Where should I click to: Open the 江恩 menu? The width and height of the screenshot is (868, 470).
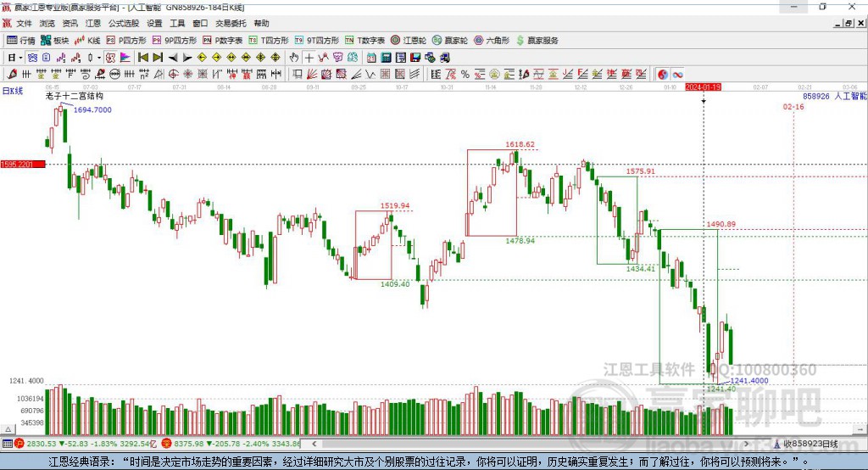click(93, 23)
